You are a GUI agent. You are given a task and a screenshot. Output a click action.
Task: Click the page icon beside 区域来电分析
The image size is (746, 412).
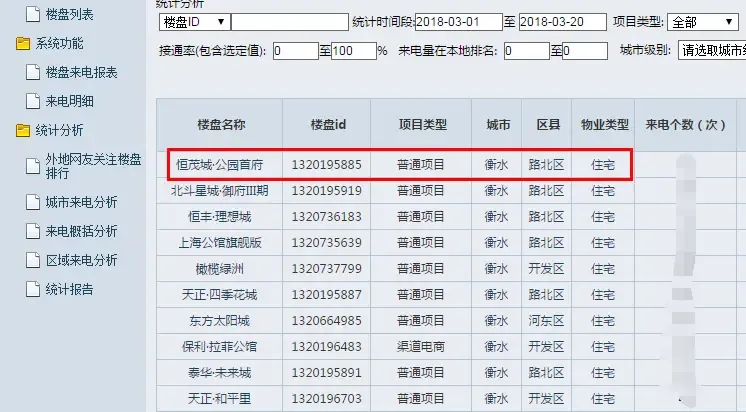tap(33, 261)
